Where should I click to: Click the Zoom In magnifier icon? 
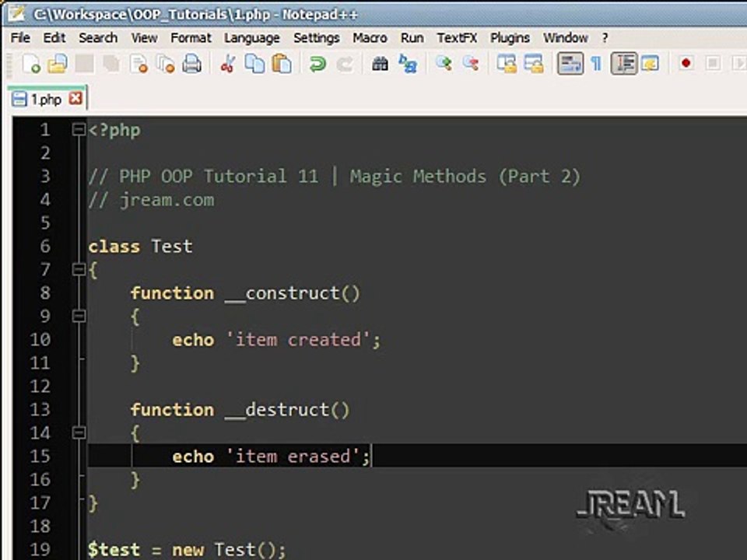444,63
